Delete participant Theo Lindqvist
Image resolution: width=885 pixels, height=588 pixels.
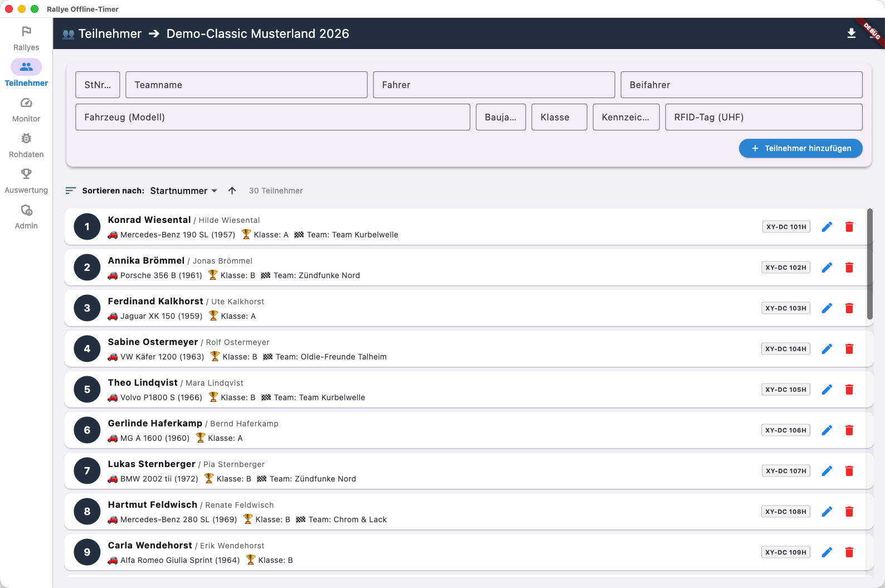(x=849, y=390)
